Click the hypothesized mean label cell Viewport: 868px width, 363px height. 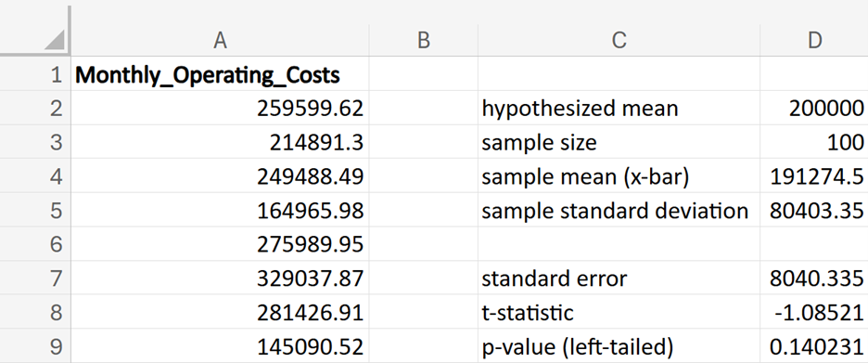click(619, 108)
